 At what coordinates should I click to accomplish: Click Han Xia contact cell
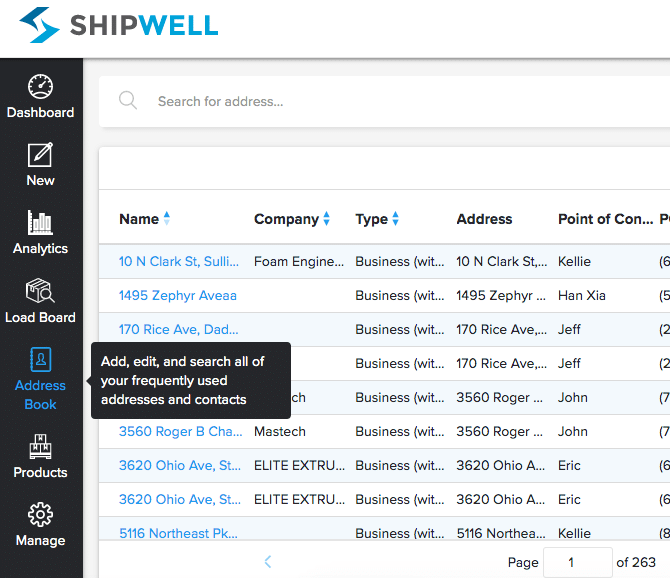582,296
